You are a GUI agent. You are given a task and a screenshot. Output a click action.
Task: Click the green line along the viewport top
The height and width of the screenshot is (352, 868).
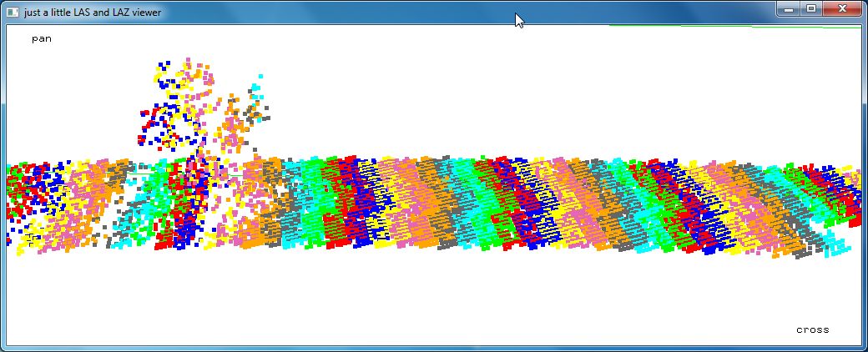734,26
